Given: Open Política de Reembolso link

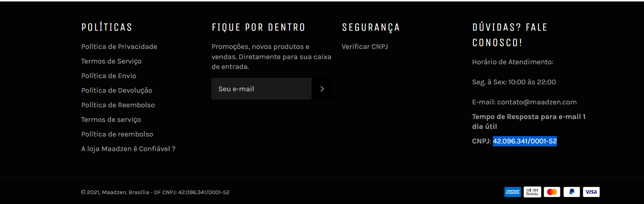Looking at the screenshot, I should (x=118, y=105).
